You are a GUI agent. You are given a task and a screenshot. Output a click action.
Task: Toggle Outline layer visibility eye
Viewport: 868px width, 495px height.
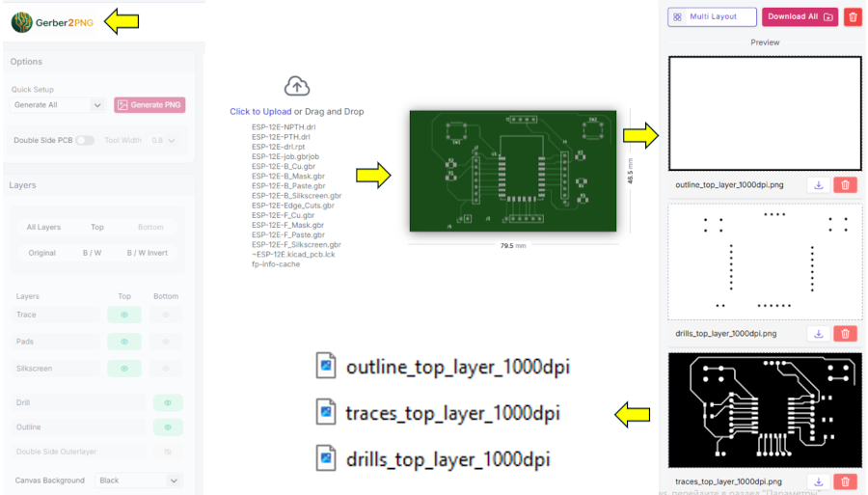tap(168, 426)
